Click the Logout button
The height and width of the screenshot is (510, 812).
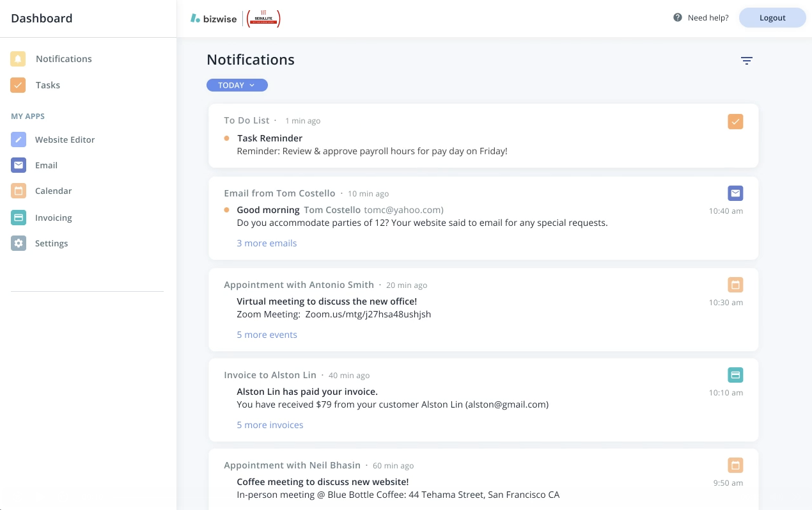(772, 17)
